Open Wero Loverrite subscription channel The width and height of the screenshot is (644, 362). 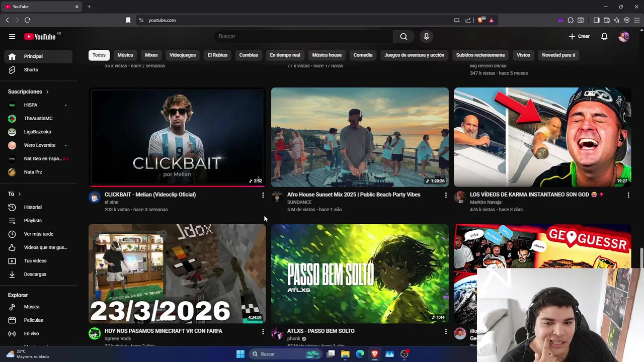[38, 145]
